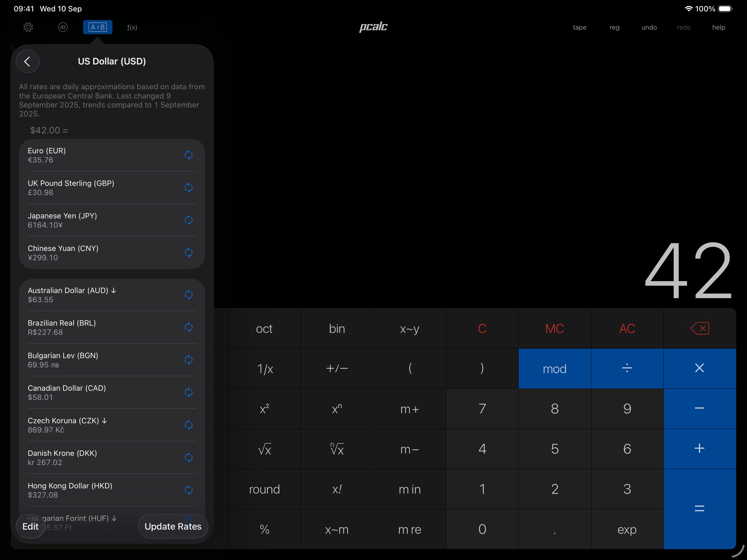Select the Euro (EUR) row

pyautogui.click(x=112, y=155)
